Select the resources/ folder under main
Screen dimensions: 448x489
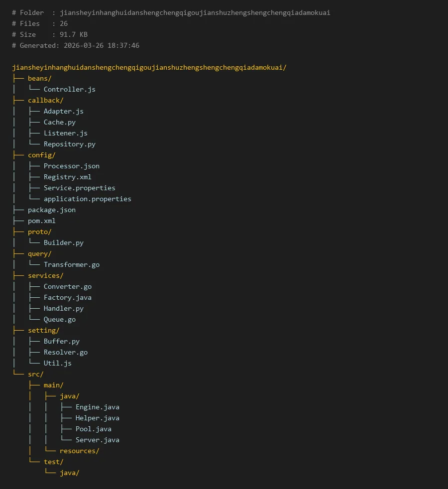pos(79,451)
